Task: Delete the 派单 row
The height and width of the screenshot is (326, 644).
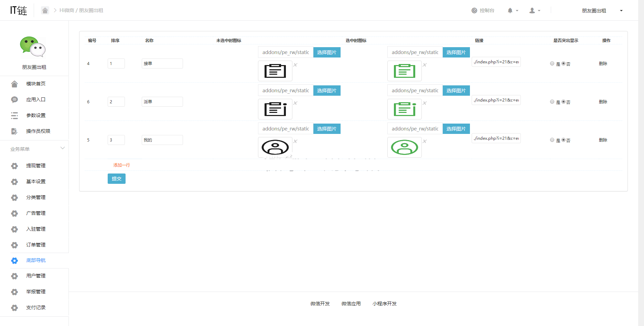Action: (x=603, y=102)
